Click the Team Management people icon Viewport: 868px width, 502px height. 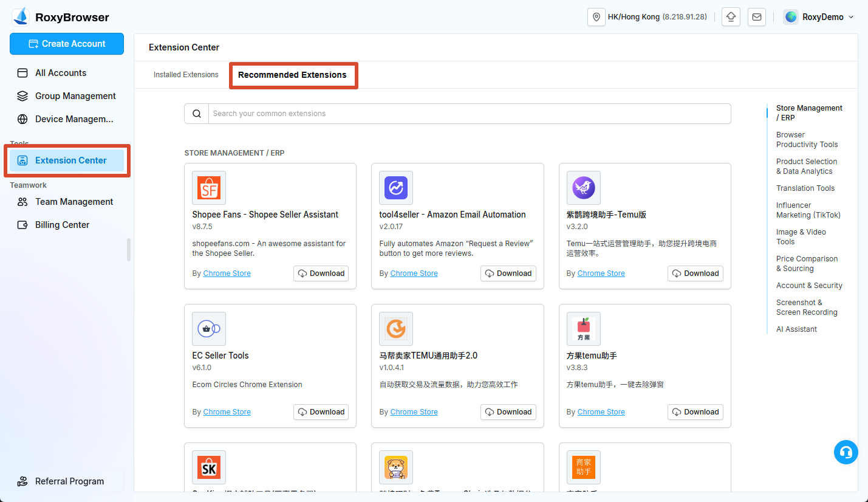point(22,202)
